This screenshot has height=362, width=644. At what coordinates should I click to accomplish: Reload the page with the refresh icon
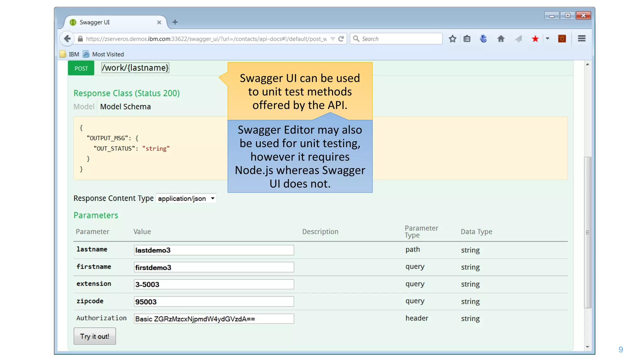click(341, 39)
